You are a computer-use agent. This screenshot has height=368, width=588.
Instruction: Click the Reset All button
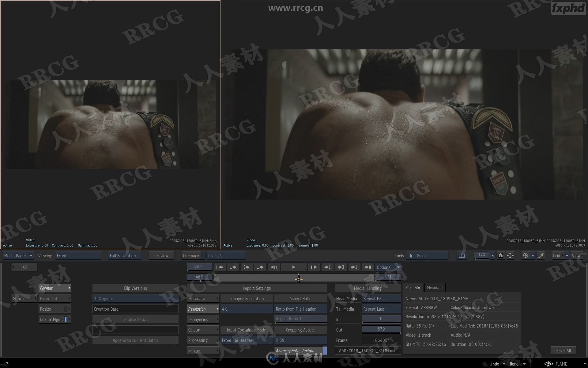[563, 351]
